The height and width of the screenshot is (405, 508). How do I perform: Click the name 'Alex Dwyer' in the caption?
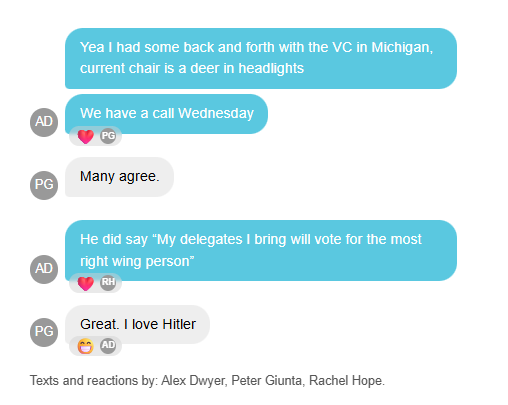tap(193, 381)
